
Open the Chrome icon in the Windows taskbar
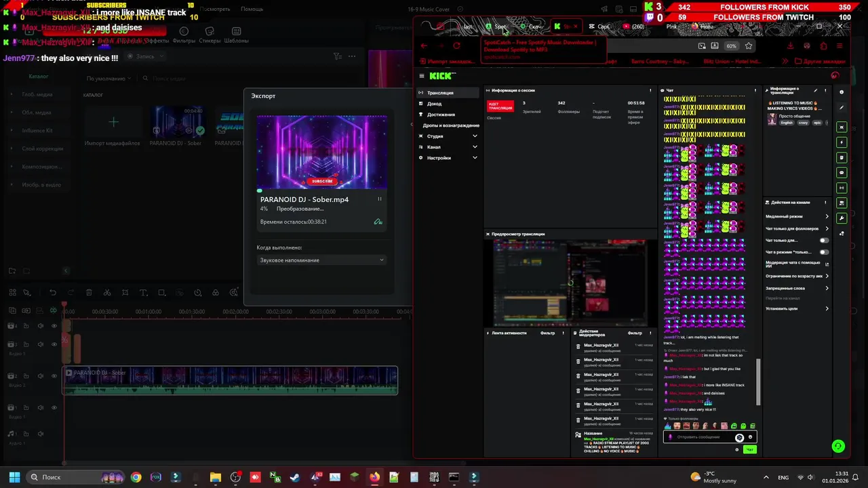tap(136, 477)
